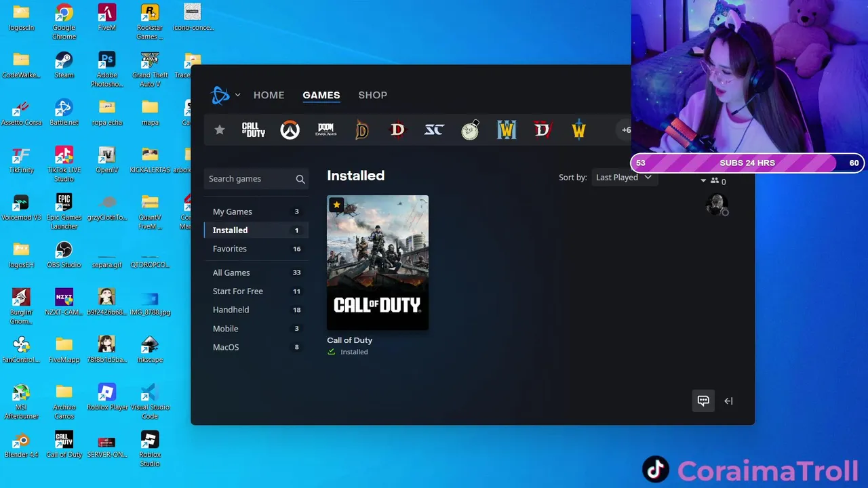Open the KICKALERTAS desktop folder
Viewport: 868px width, 488px height.
(149, 161)
